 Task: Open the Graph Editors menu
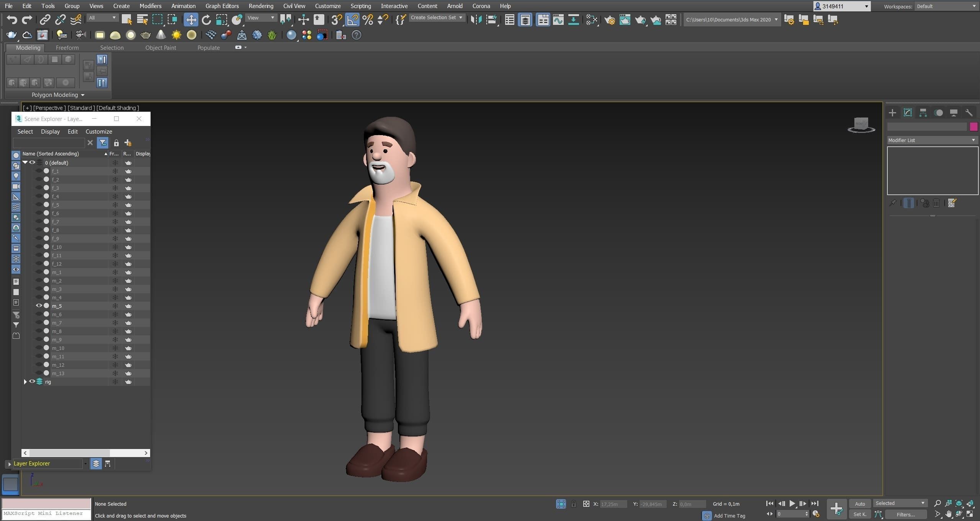click(x=222, y=6)
